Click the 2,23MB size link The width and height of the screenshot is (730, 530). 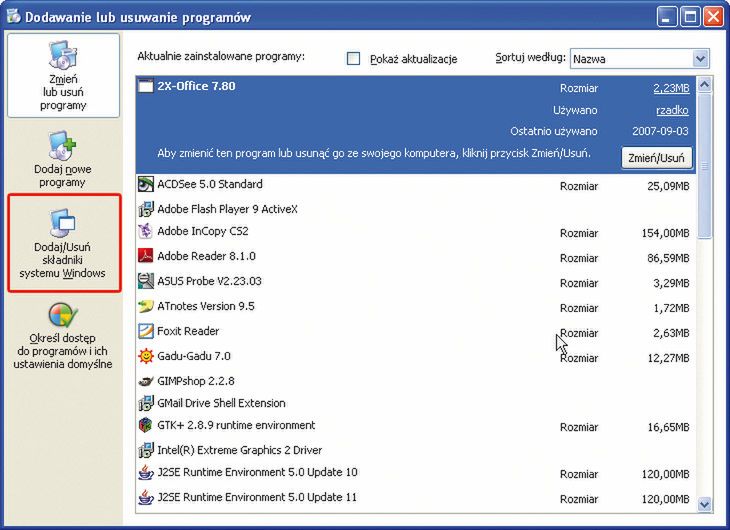(x=671, y=88)
